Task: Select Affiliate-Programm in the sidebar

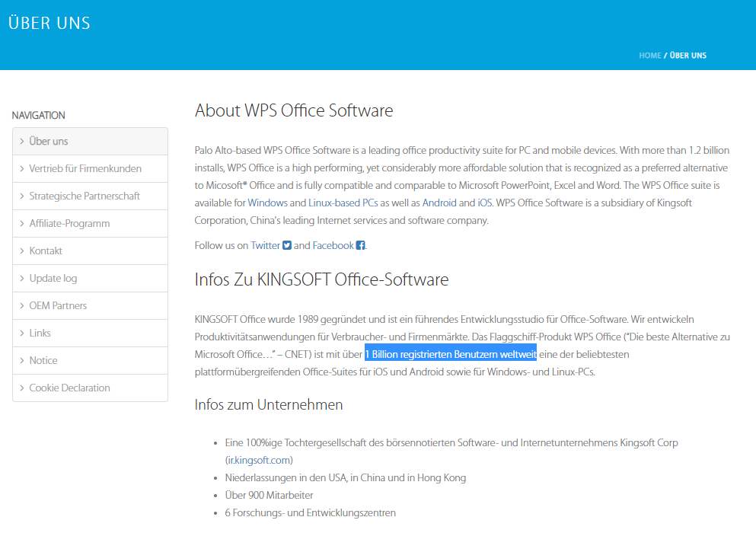Action: coord(69,223)
